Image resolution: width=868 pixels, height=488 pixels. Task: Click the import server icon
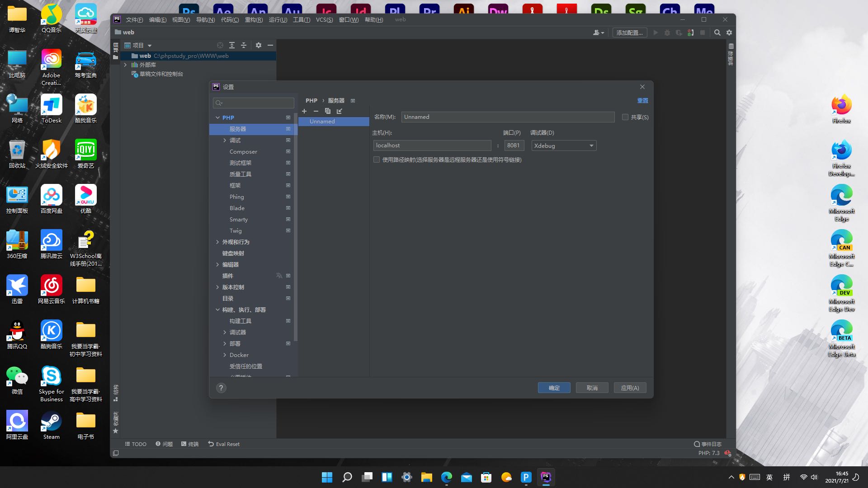340,111
